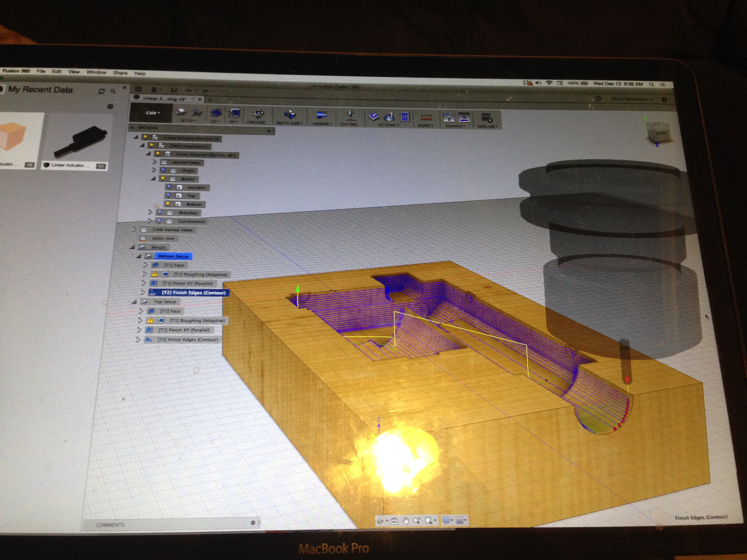Expand Bottom Setup [T1] Roughing (Adaptive)
Screen dimensions: 747x560
point(145,274)
